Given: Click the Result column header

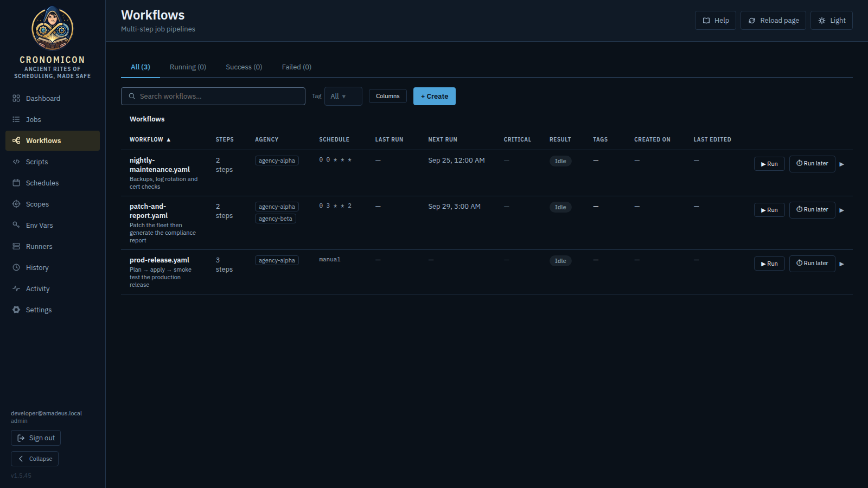Looking at the screenshot, I should pyautogui.click(x=560, y=139).
